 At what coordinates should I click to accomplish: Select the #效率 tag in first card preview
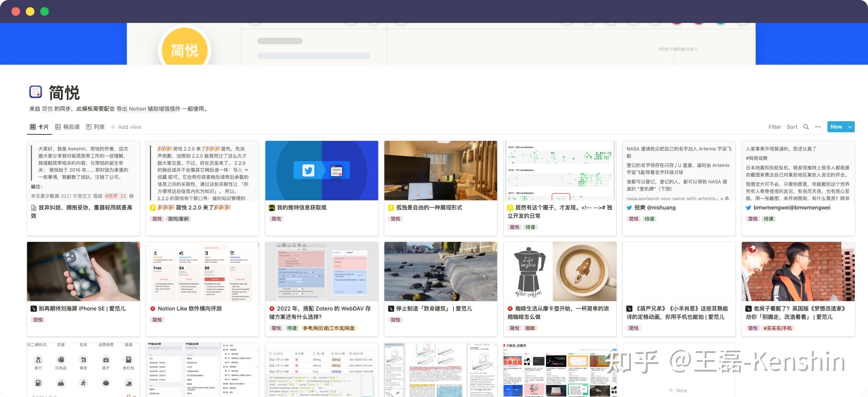(115, 196)
